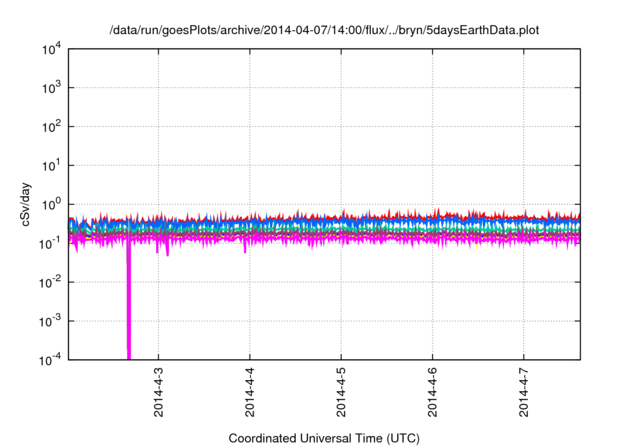Click the 2014-4-4 date label

tap(250, 392)
